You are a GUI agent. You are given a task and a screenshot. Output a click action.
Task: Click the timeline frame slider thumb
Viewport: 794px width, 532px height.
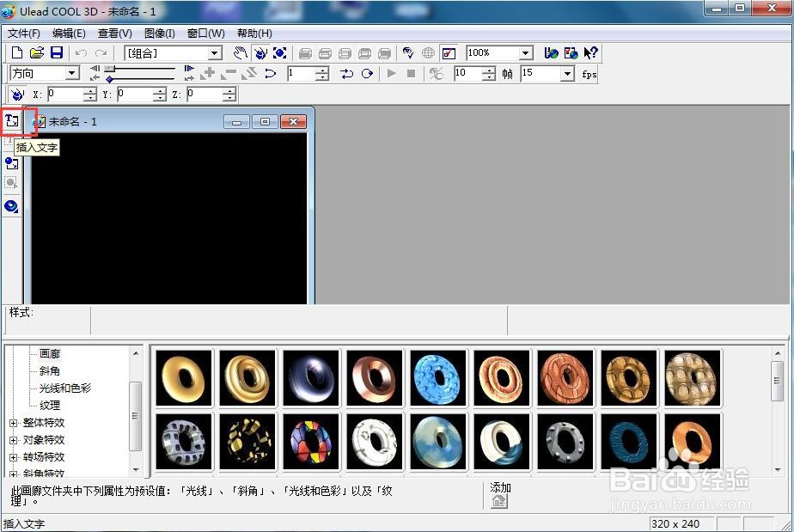pyautogui.click(x=110, y=69)
